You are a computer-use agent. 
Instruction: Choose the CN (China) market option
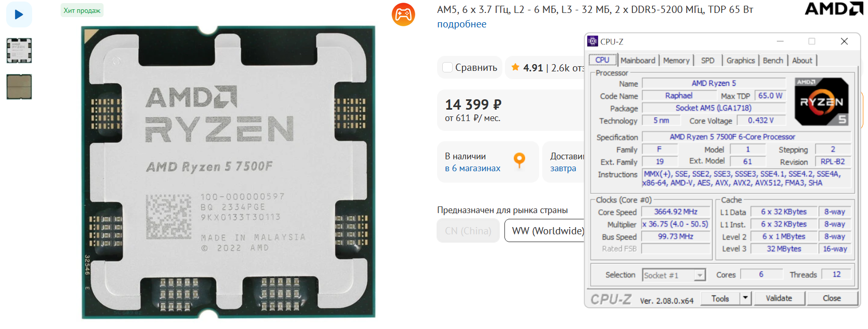coord(468,231)
